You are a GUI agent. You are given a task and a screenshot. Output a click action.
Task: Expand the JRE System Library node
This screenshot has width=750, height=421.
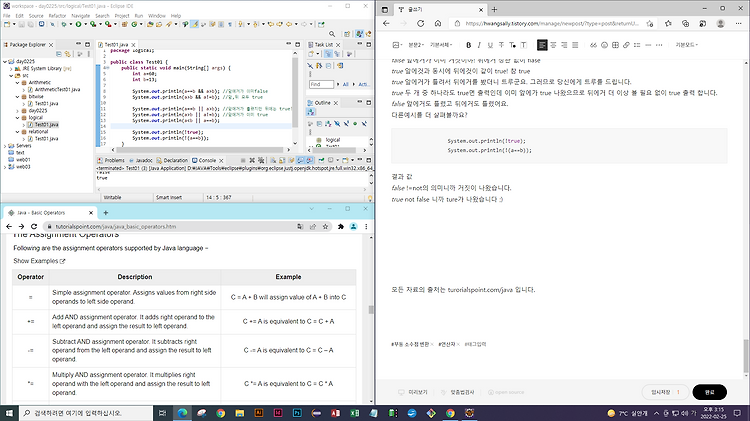[x=11, y=68]
